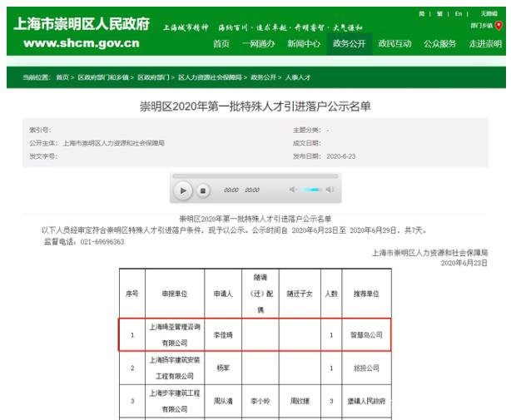This screenshot has width=511, height=420.
Task: Click the publish date 2020-6-23
Action: point(341,156)
